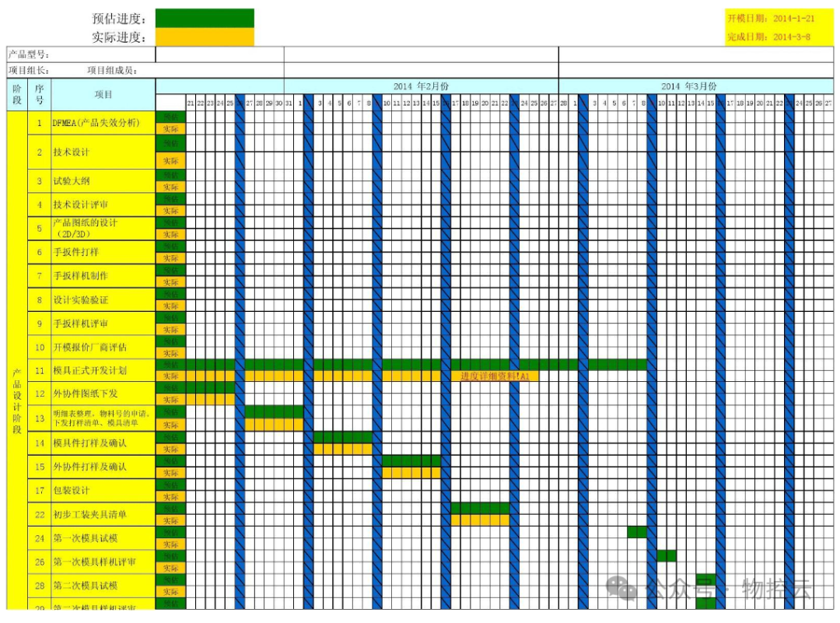Click the green planned bar for 模具件打样及确认

coord(343,437)
